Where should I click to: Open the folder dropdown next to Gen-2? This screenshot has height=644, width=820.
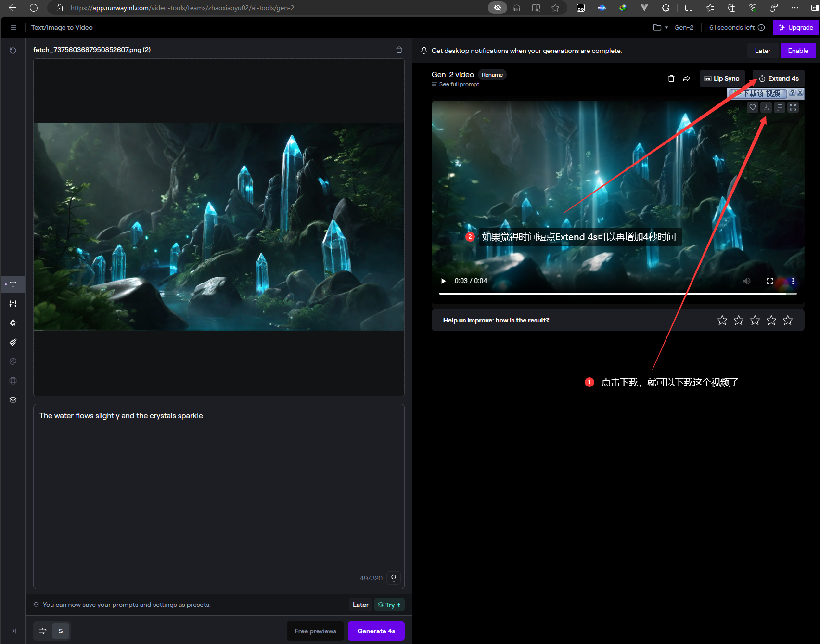(x=661, y=27)
